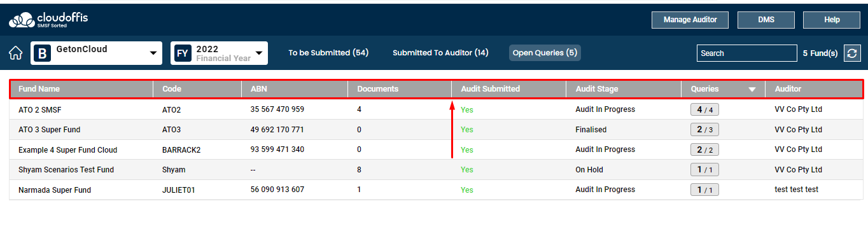Sort by Fund Name column header

point(39,89)
